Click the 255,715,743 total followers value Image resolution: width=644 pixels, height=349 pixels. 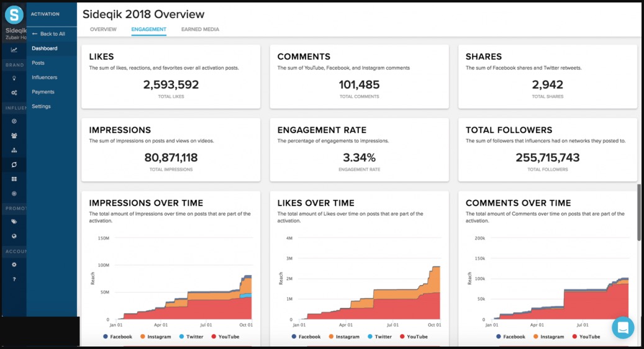pos(548,158)
